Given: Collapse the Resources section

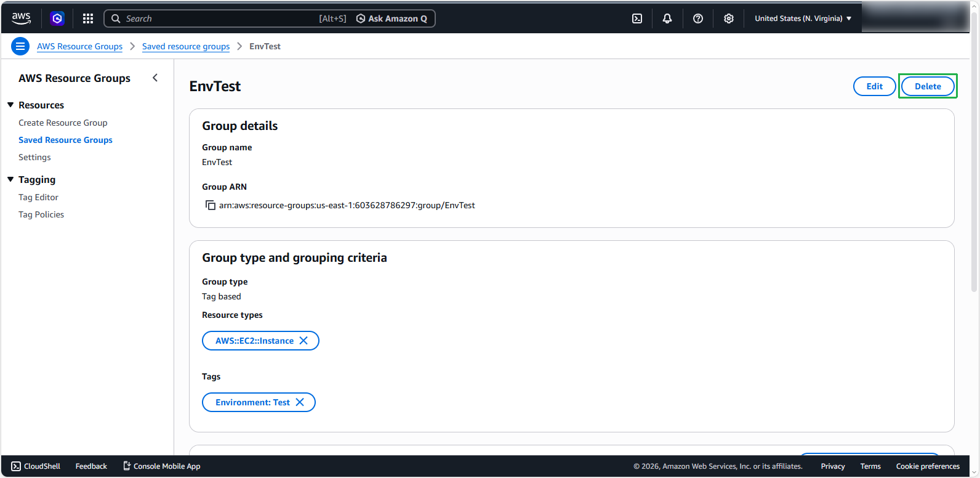Looking at the screenshot, I should tap(10, 105).
